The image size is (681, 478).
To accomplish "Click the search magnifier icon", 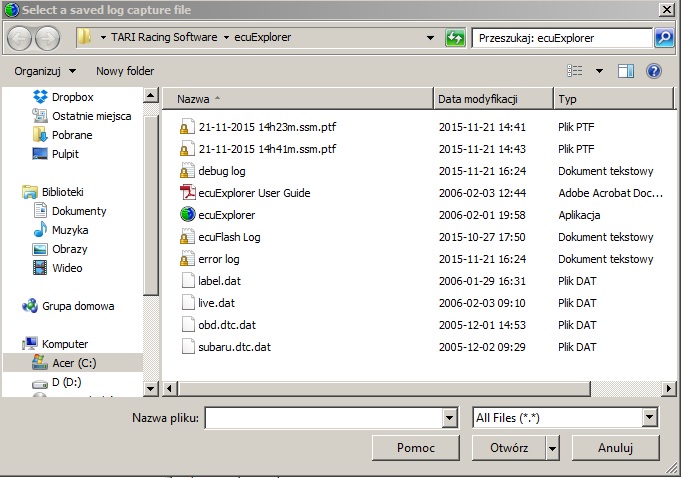I will coord(664,38).
